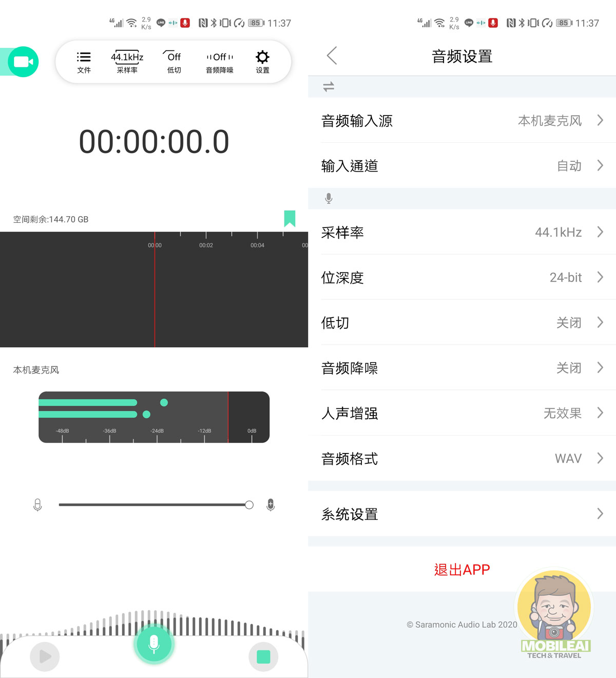616x678 pixels.
Task: Click the red playhead line on waveform
Action: coord(155,289)
